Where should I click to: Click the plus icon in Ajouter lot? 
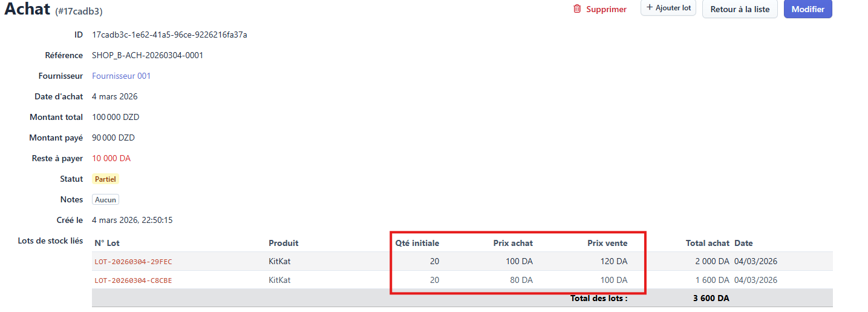click(650, 8)
